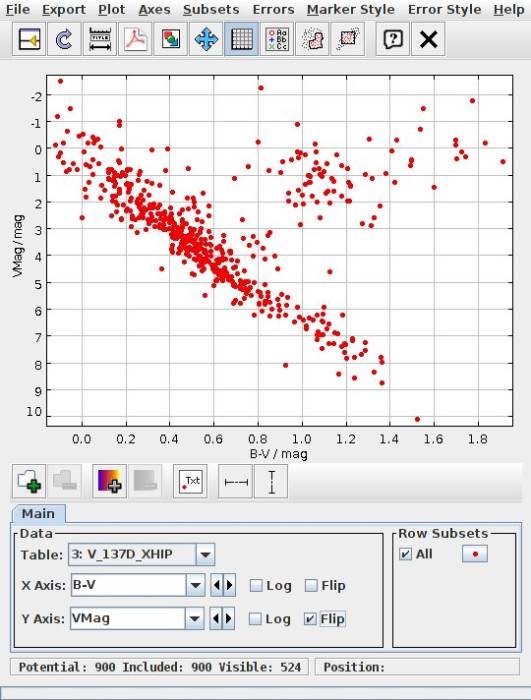Add a new dataset with the green-plus icon
Image resolution: width=531 pixels, height=700 pixels.
tap(29, 481)
